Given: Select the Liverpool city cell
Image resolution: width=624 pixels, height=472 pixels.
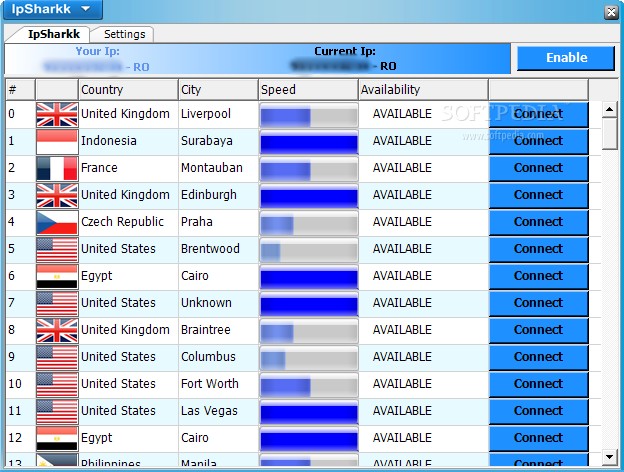Looking at the screenshot, I should pyautogui.click(x=218, y=114).
